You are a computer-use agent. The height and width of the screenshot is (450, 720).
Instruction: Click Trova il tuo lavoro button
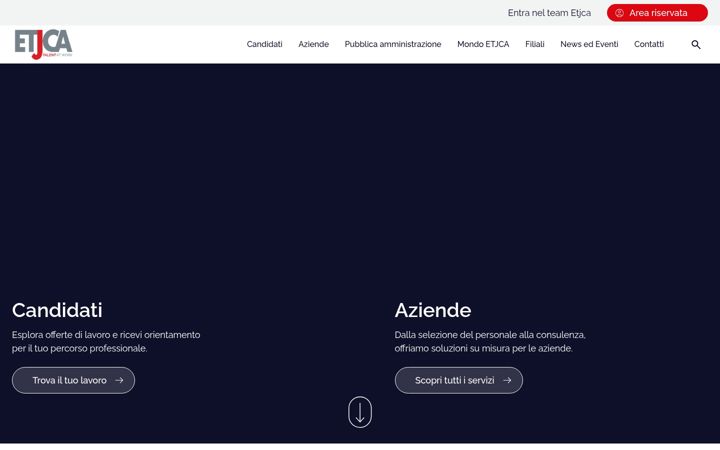[x=73, y=380]
